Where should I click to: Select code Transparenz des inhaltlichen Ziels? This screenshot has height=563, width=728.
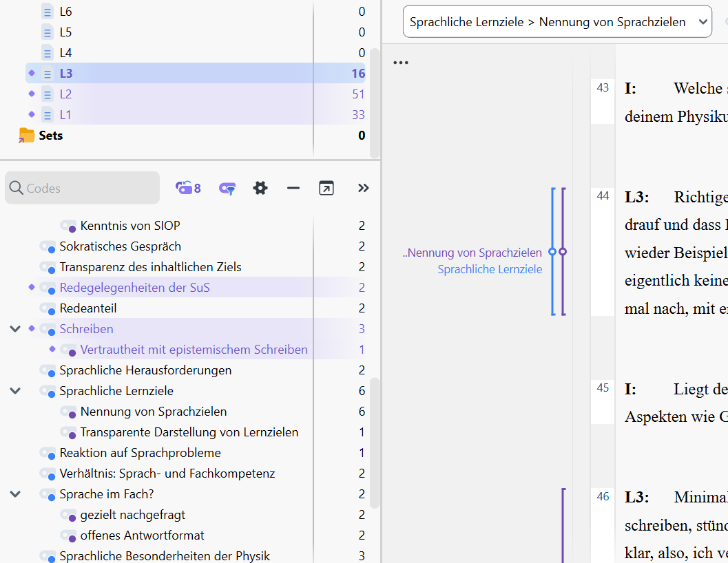coord(150,267)
